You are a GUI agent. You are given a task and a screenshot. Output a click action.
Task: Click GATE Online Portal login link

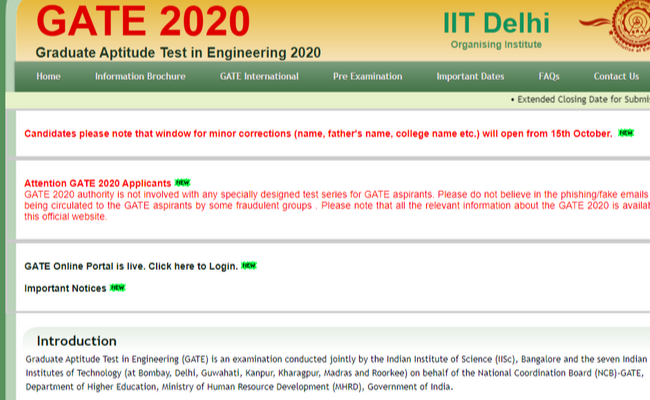[x=131, y=266]
